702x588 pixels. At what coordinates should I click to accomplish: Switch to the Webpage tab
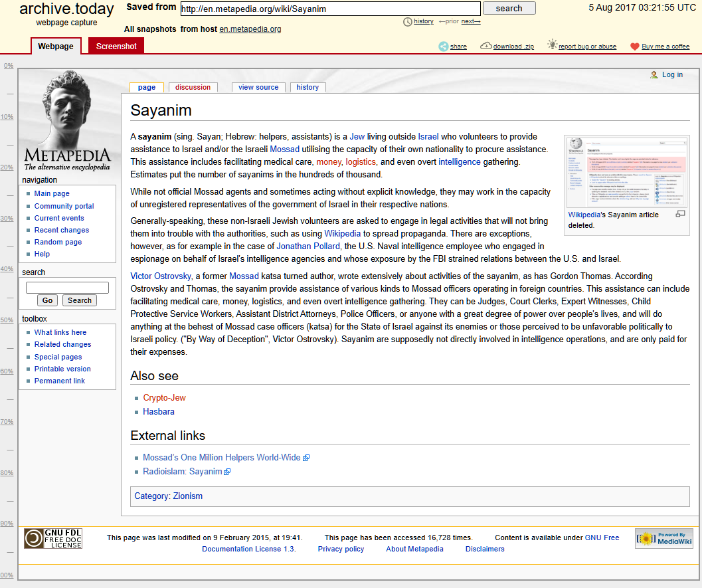(x=56, y=46)
